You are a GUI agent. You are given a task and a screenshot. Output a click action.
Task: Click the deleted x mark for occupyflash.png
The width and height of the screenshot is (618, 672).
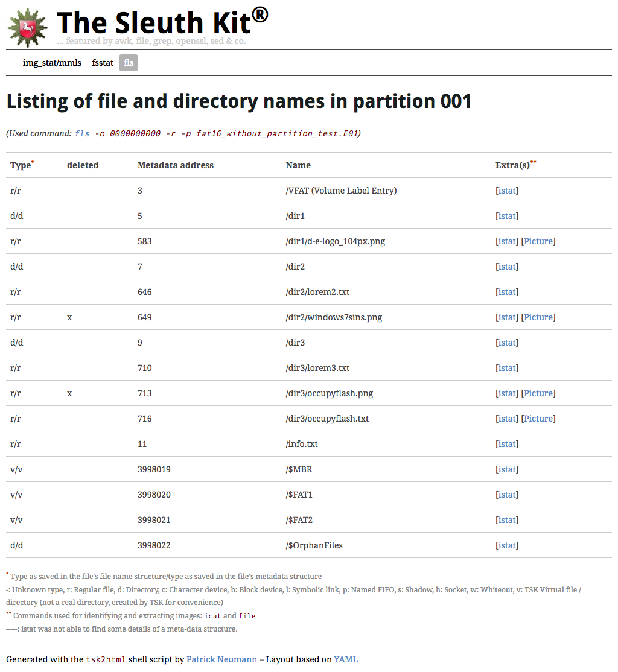tap(69, 393)
